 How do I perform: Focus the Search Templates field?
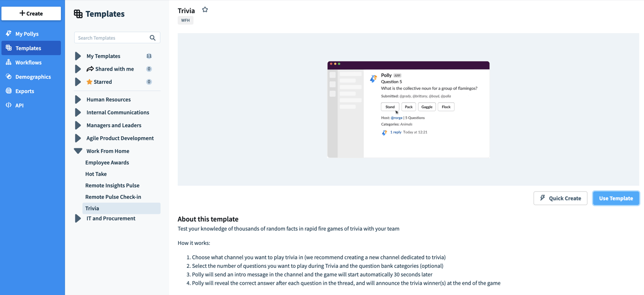click(111, 38)
